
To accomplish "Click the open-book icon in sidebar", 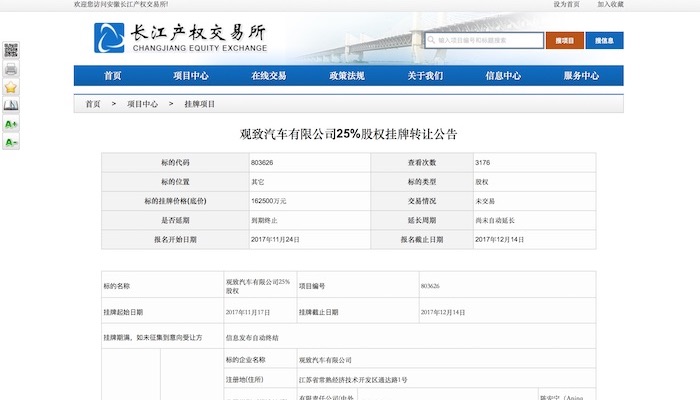I will tap(11, 105).
